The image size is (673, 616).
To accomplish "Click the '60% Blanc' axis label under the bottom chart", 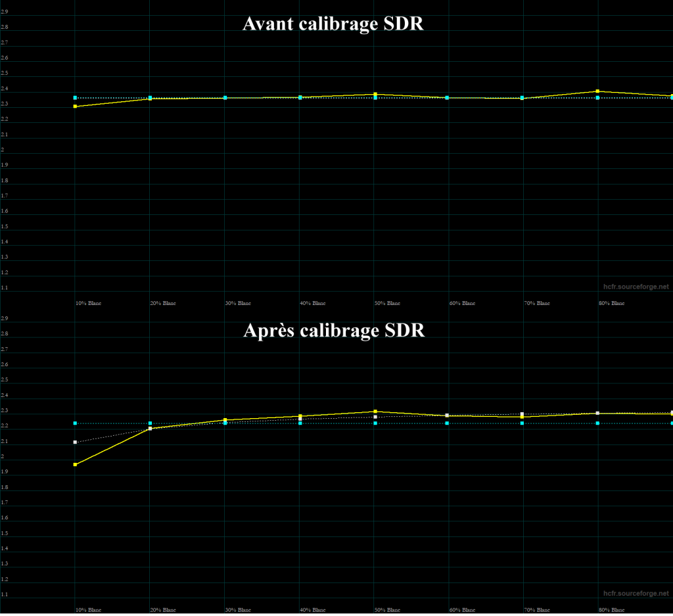I will pos(462,610).
